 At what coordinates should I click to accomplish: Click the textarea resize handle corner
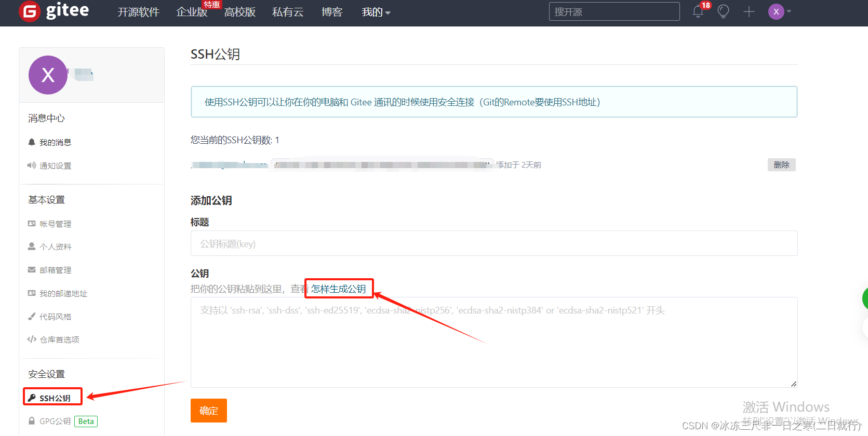click(x=793, y=384)
